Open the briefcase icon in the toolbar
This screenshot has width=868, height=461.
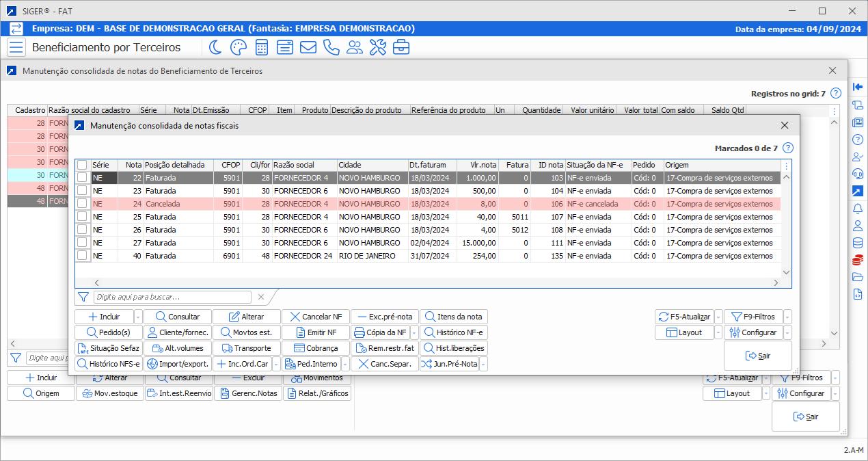(x=401, y=47)
